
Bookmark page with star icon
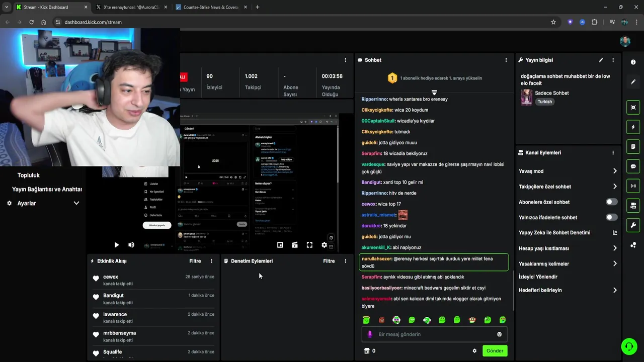[553, 22]
